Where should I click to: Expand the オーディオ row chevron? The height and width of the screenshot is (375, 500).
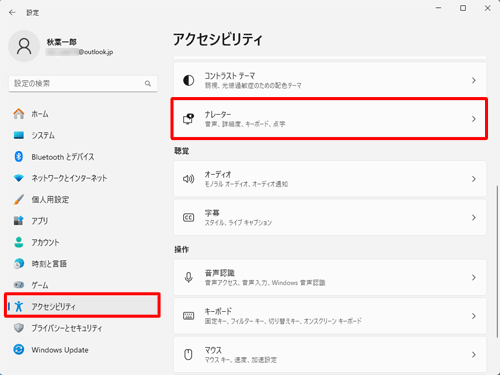(x=474, y=179)
